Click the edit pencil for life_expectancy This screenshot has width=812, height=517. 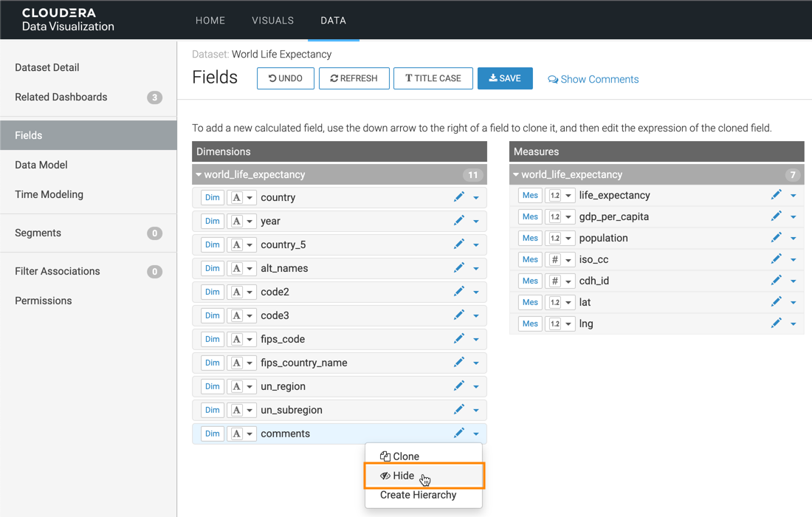pos(776,195)
